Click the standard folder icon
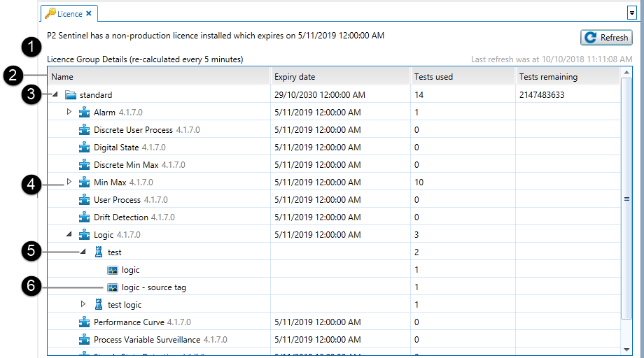Image resolution: width=644 pixels, height=358 pixels. (70, 95)
